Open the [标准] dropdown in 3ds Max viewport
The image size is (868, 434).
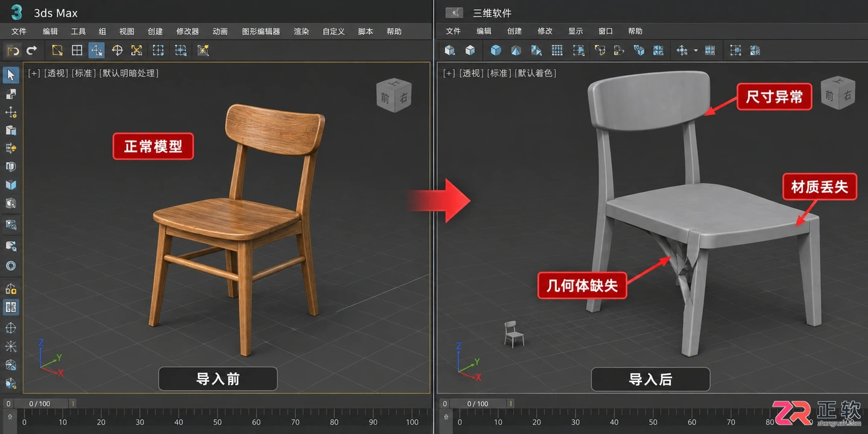point(84,73)
